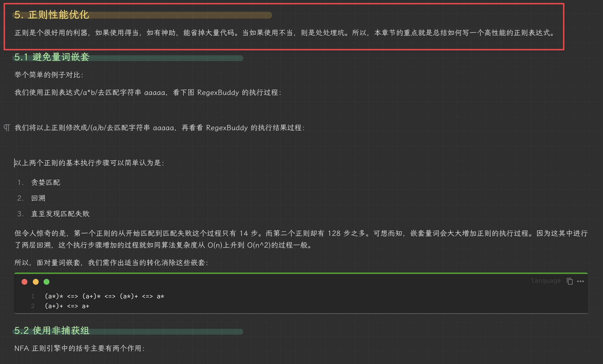Click paragraph starting '我们将以上正则修改成'

pyautogui.click(x=160, y=128)
